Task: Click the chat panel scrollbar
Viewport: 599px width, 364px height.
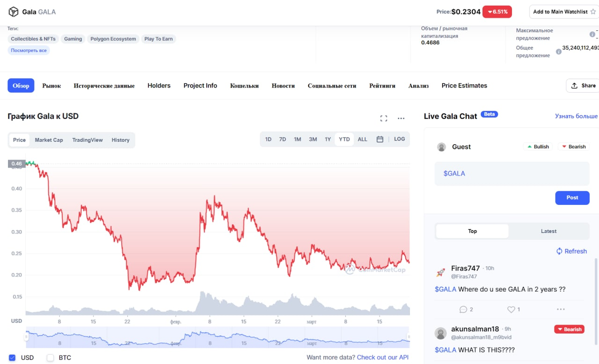Action: [596, 302]
